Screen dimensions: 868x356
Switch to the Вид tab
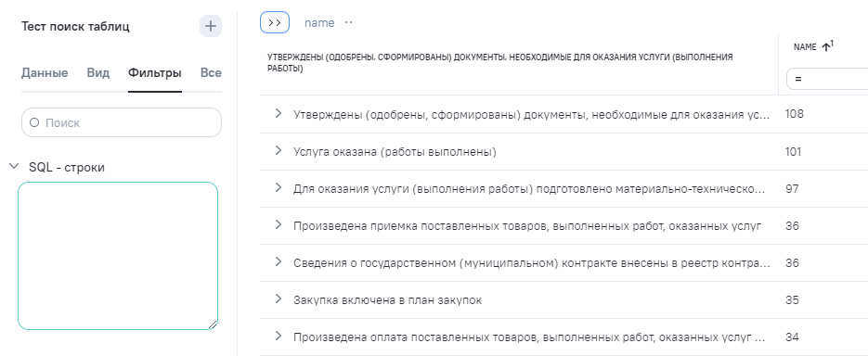[x=98, y=72]
